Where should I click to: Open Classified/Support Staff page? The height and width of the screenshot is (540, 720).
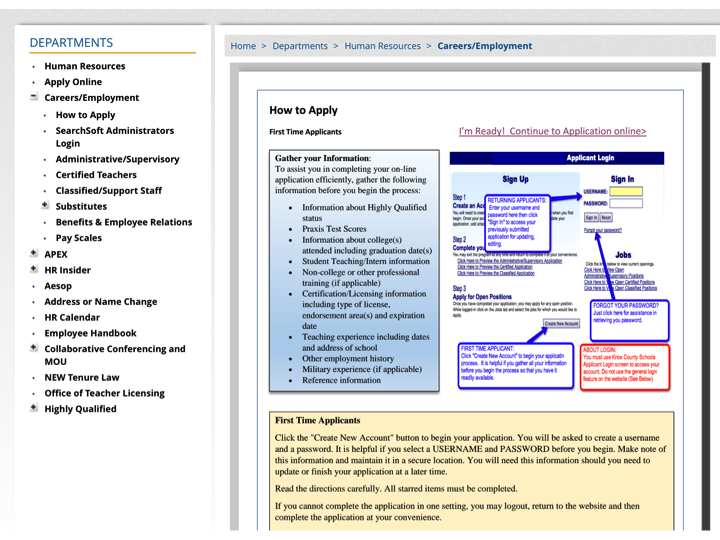point(108,191)
